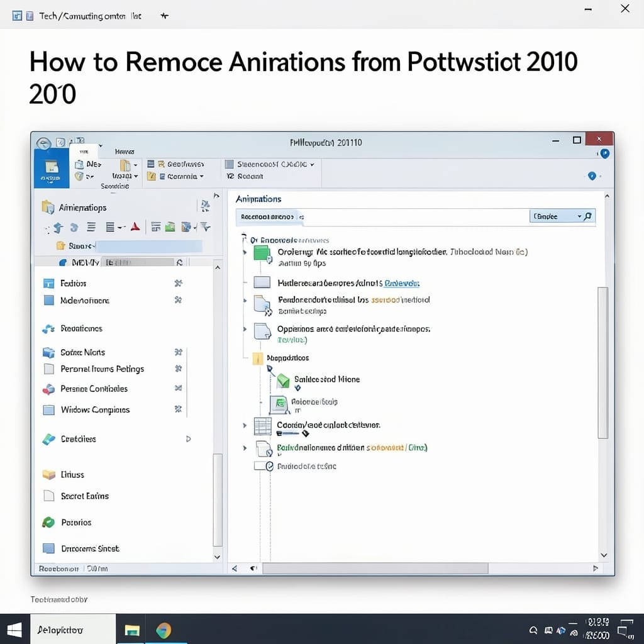This screenshot has height=644, width=644.
Task: Expand the Opperinos tree row
Action: (245, 329)
